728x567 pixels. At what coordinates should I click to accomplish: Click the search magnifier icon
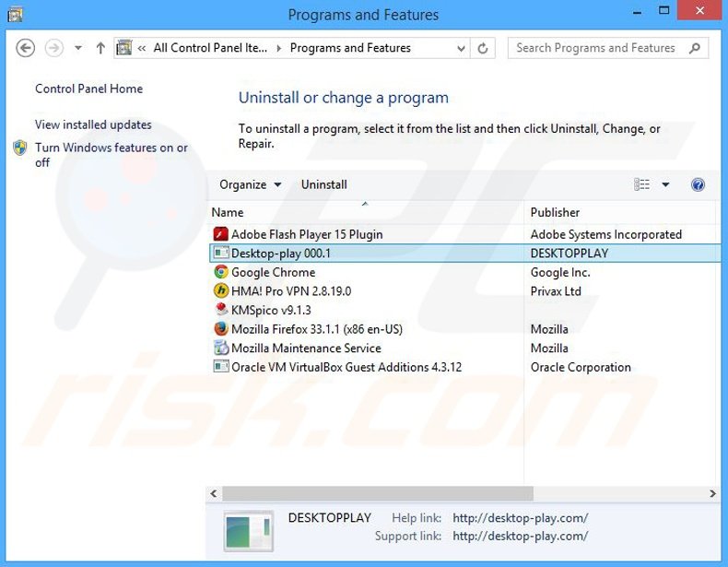point(695,48)
